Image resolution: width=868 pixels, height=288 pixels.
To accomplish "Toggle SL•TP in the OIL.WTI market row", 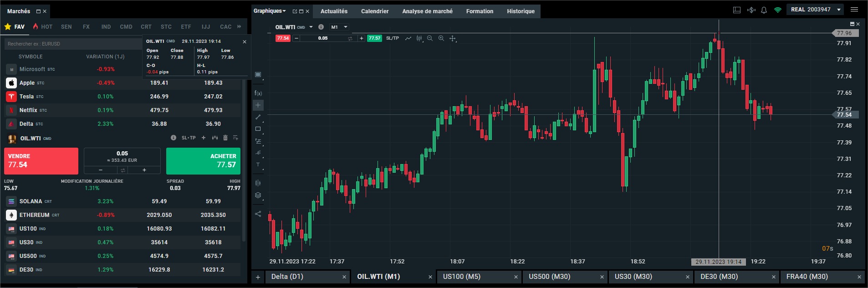I will (189, 138).
